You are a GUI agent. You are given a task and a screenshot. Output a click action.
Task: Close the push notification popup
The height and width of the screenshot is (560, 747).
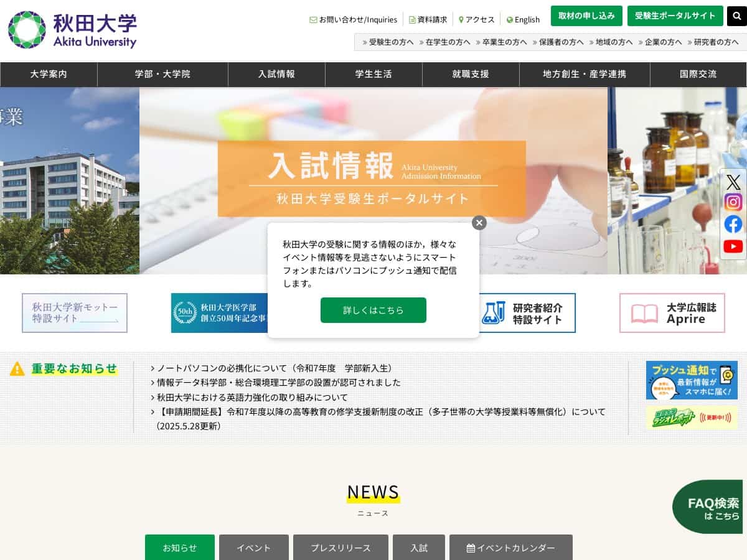(479, 223)
